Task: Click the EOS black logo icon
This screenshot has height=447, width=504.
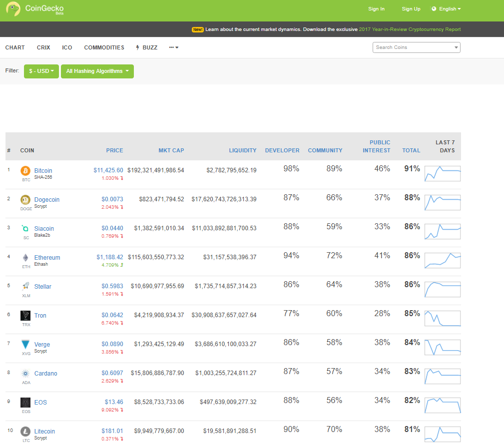Action: pyautogui.click(x=25, y=403)
